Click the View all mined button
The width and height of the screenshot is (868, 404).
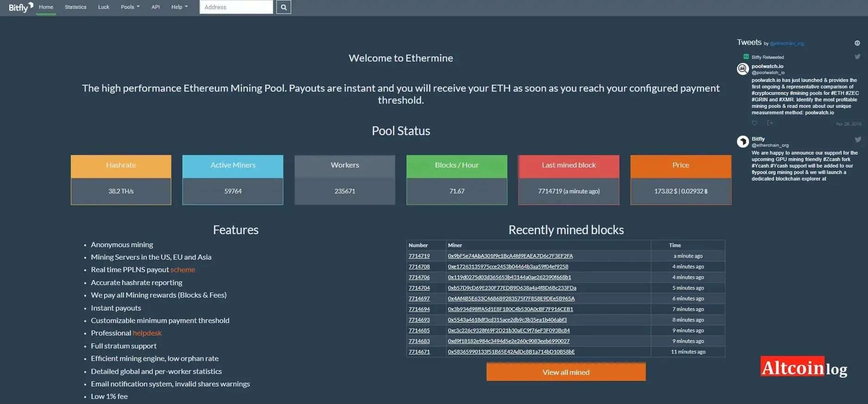click(566, 372)
